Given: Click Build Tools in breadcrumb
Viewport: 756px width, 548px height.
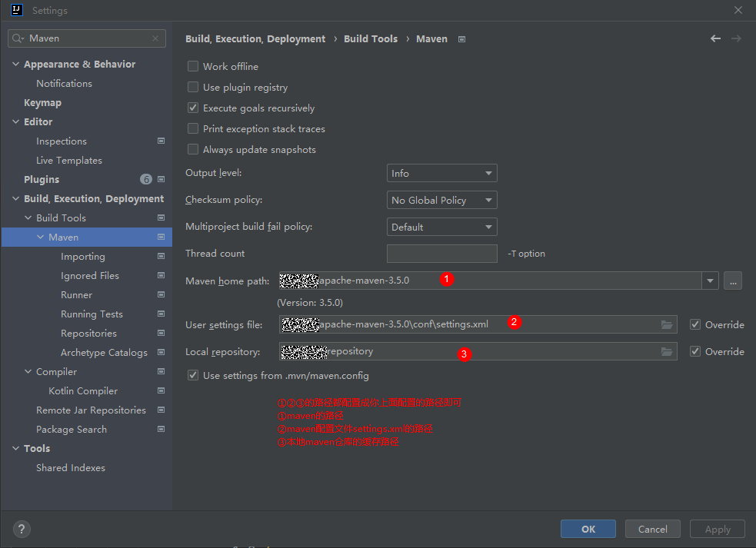Looking at the screenshot, I should coord(371,38).
